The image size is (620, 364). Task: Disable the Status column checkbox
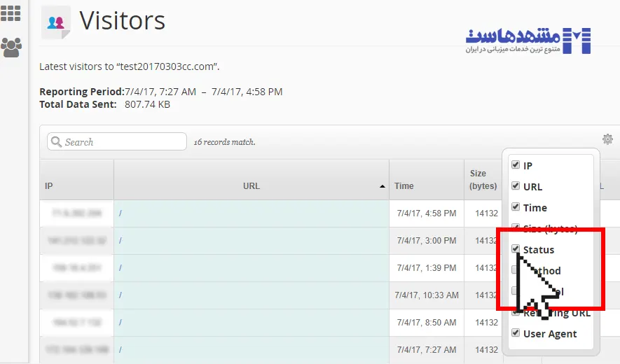pyautogui.click(x=516, y=249)
